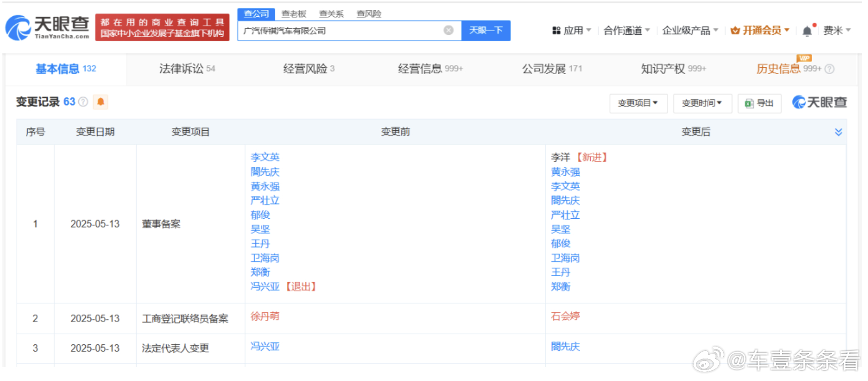The height and width of the screenshot is (381, 868).
Task: Clear the search field with the X icon
Action: [448, 31]
